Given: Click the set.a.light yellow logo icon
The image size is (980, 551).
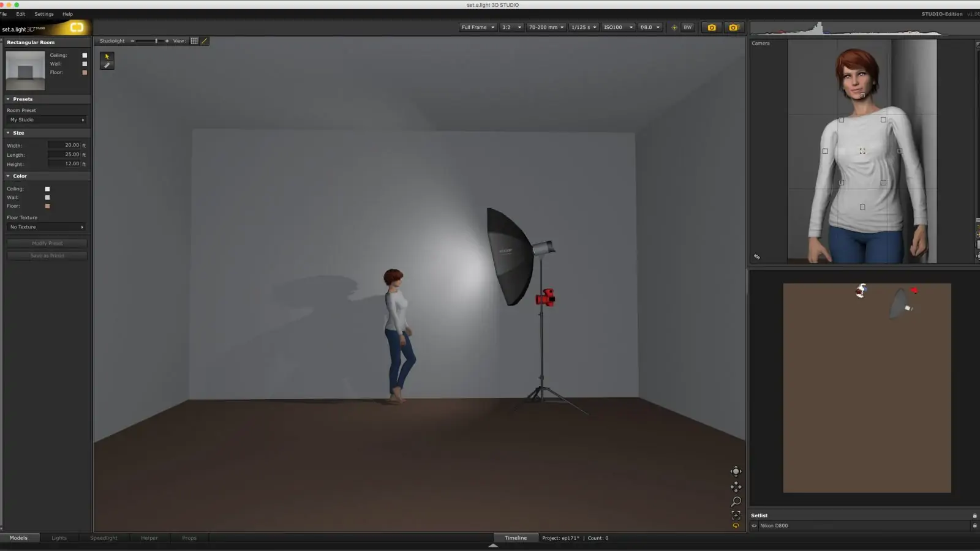Looking at the screenshot, I should tap(77, 28).
